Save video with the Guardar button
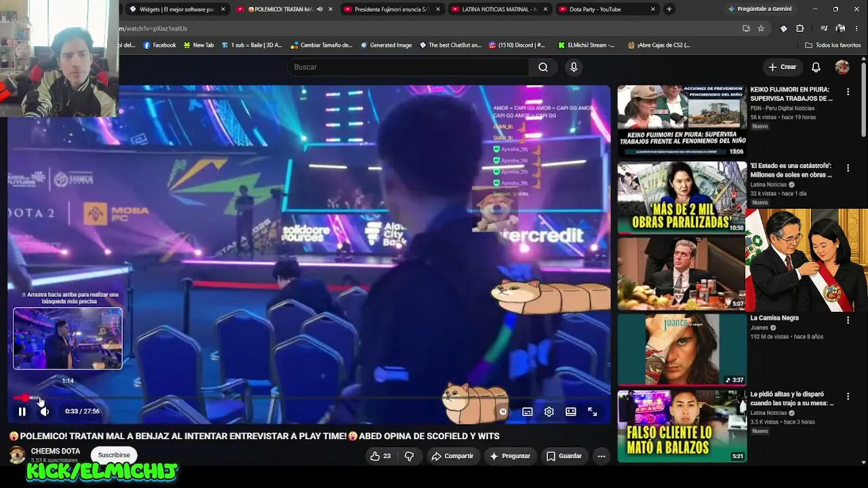868x488 pixels. [564, 456]
